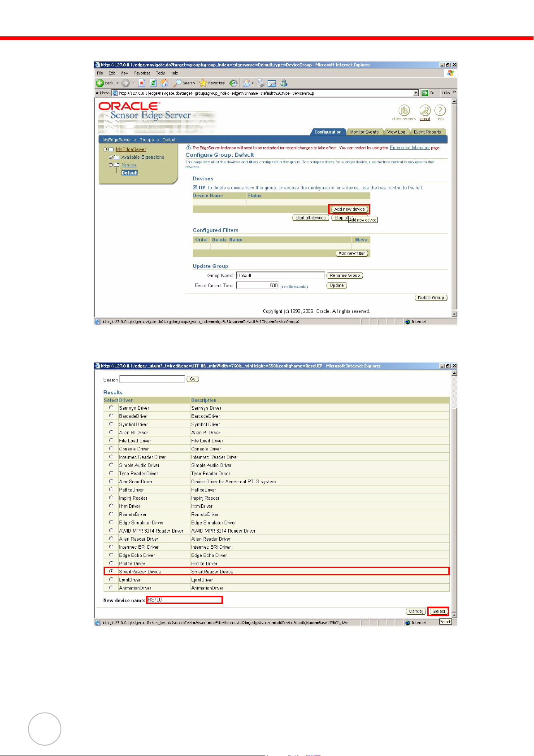Viewport: 534px width, 756px height.
Task: Select the AnimationDriver radio button
Action: pyautogui.click(x=111, y=587)
